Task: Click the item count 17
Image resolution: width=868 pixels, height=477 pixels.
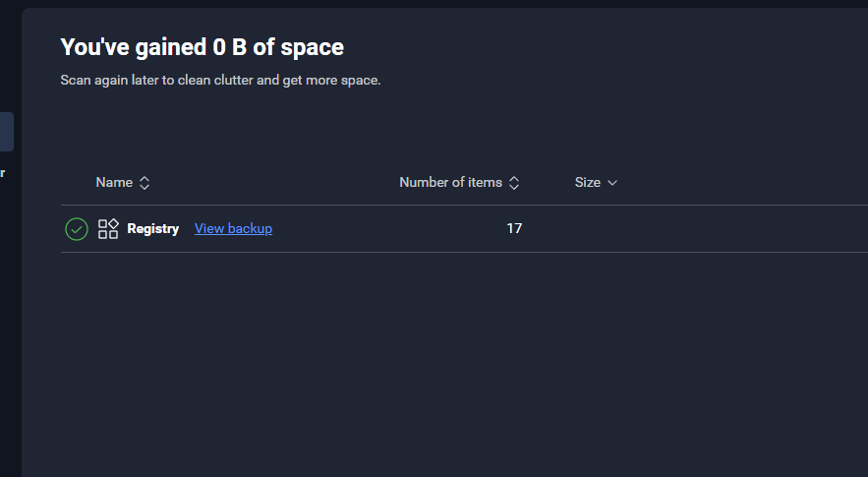Action: [x=514, y=228]
